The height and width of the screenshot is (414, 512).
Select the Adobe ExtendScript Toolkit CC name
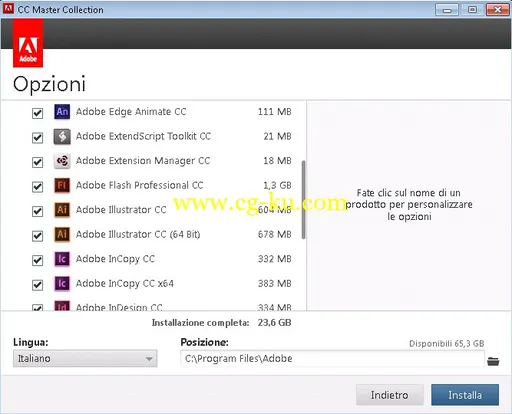[143, 136]
